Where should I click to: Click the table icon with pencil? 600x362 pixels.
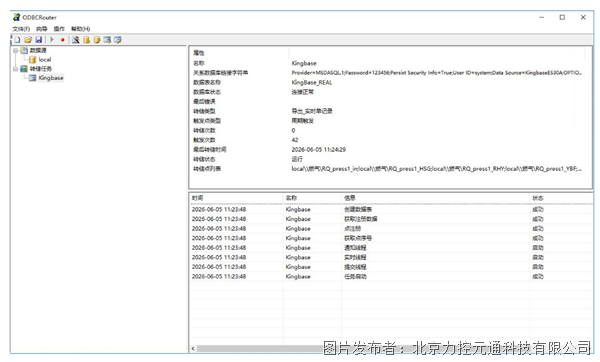coord(117,40)
